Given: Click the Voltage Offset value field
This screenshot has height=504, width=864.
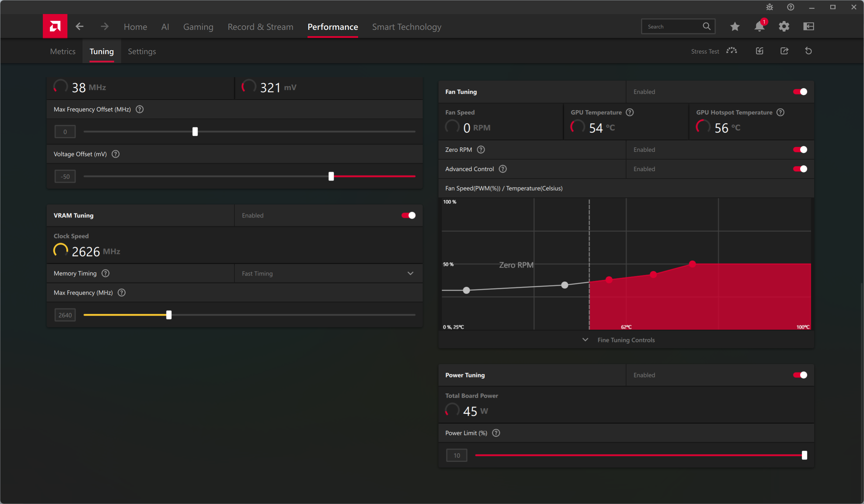Looking at the screenshot, I should point(65,176).
